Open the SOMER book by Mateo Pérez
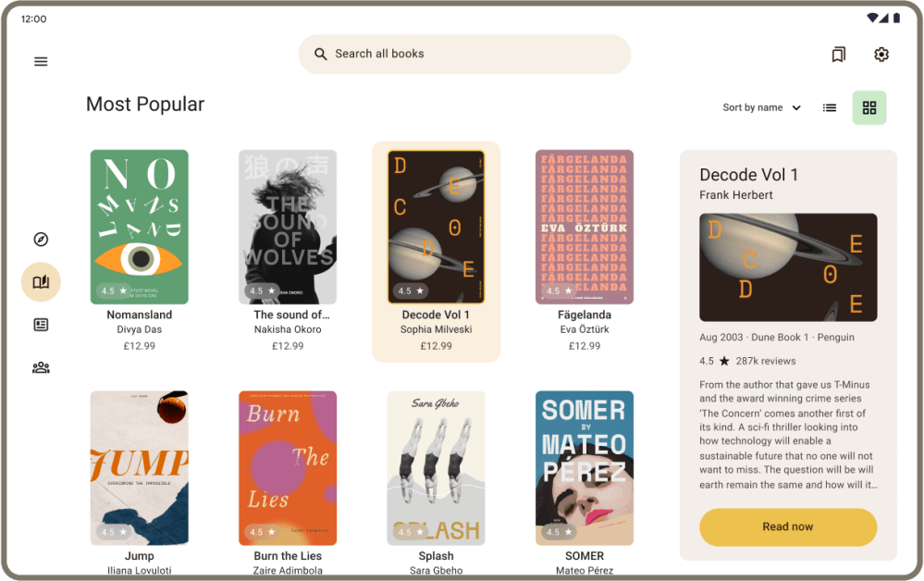Screen dimensions: 924x581 584,468
